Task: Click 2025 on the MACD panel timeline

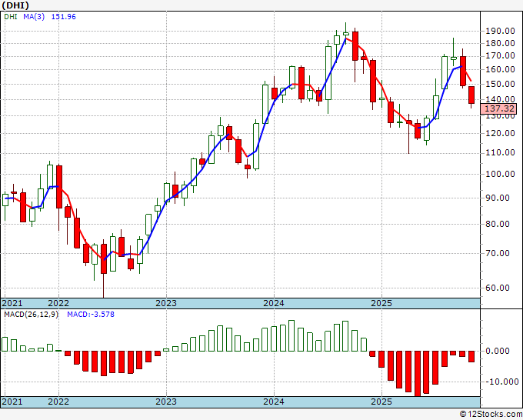Action: pyautogui.click(x=381, y=402)
